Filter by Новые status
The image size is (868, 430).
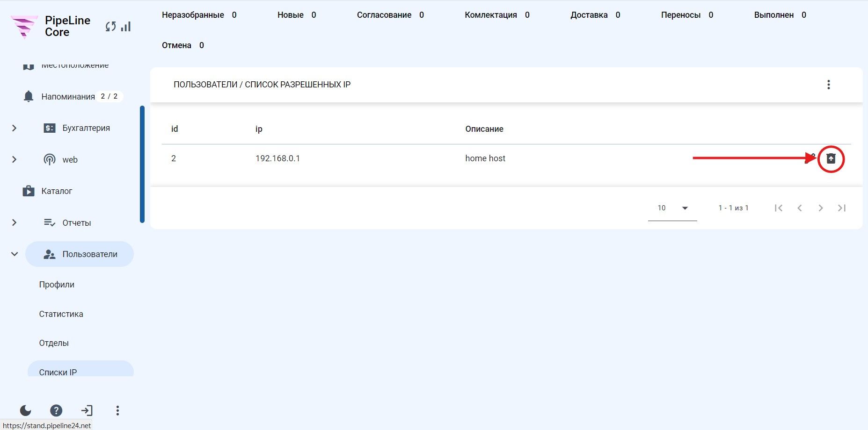297,15
